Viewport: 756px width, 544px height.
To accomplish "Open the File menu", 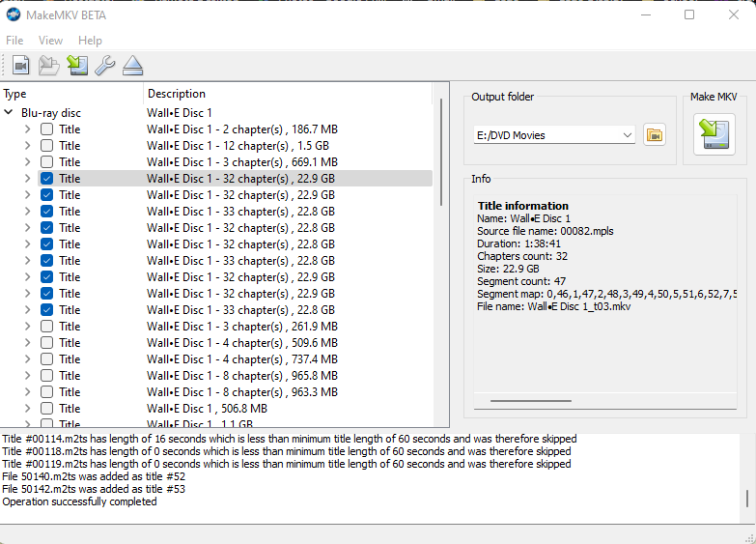I will pos(14,41).
